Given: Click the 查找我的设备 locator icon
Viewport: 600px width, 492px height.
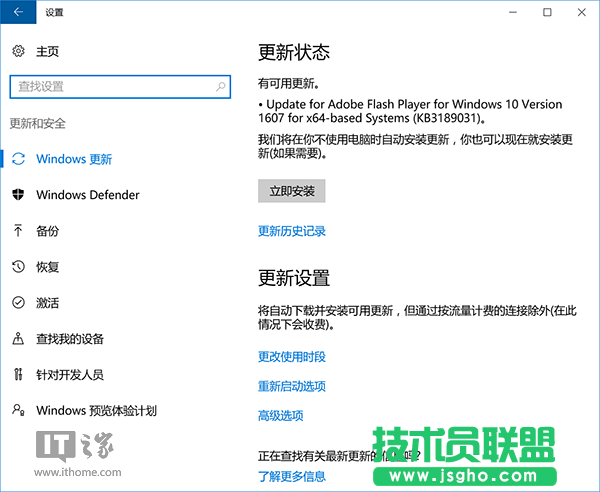Looking at the screenshot, I should tap(18, 339).
